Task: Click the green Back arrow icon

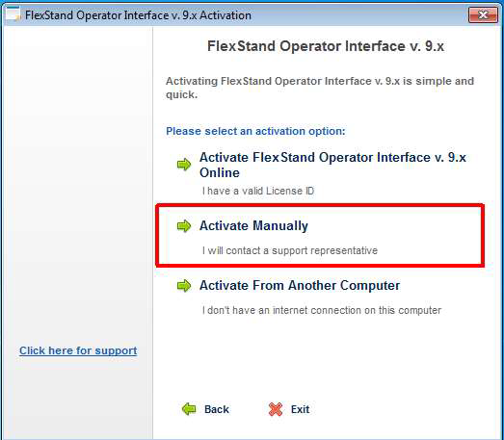Action: tap(189, 409)
